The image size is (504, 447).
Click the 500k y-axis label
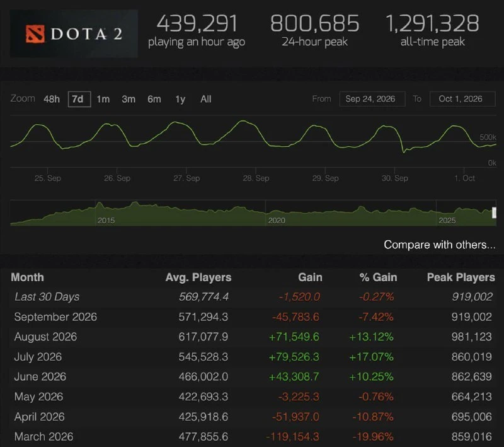click(x=488, y=137)
